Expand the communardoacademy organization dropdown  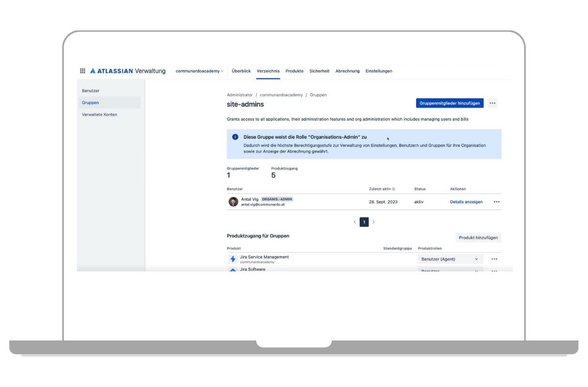[x=199, y=71]
